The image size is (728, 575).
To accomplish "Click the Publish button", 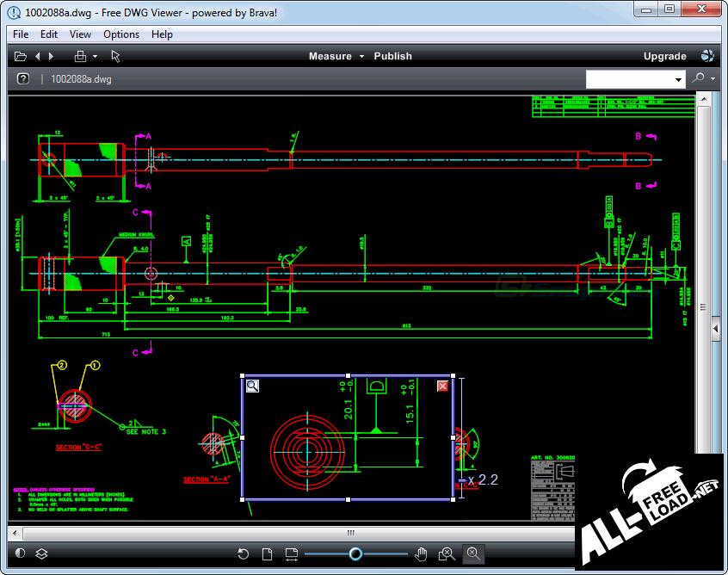I will coord(392,56).
